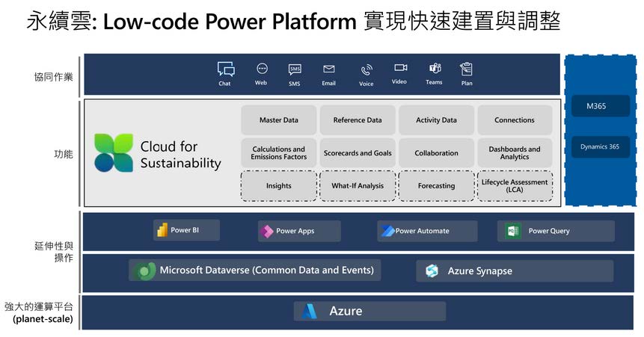
Task: Click the Azure Synapse icon
Action: pyautogui.click(x=432, y=271)
